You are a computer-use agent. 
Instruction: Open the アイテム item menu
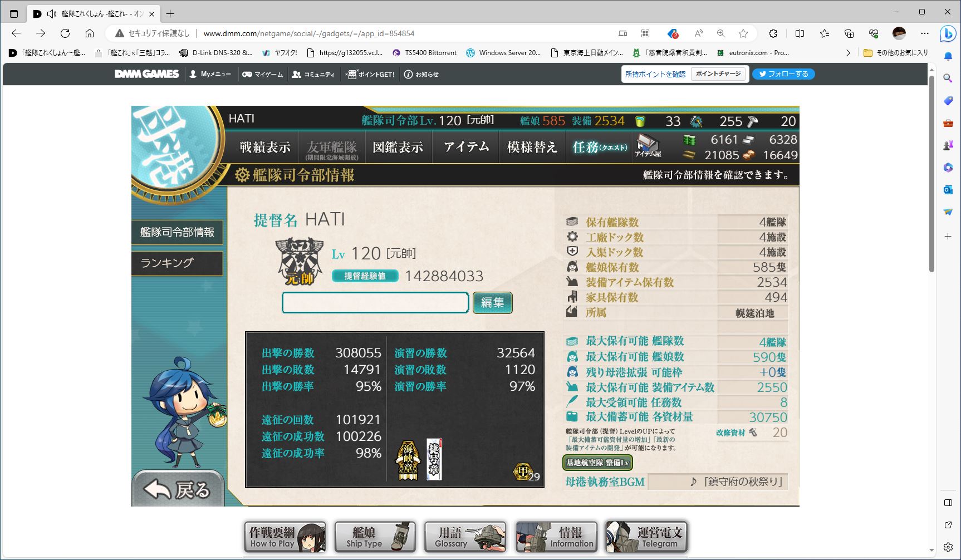tap(466, 147)
